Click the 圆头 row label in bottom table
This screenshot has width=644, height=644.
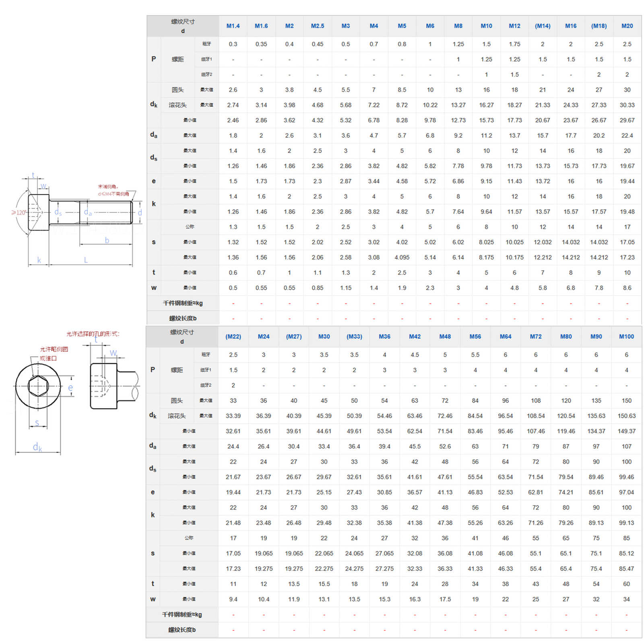coord(177,400)
